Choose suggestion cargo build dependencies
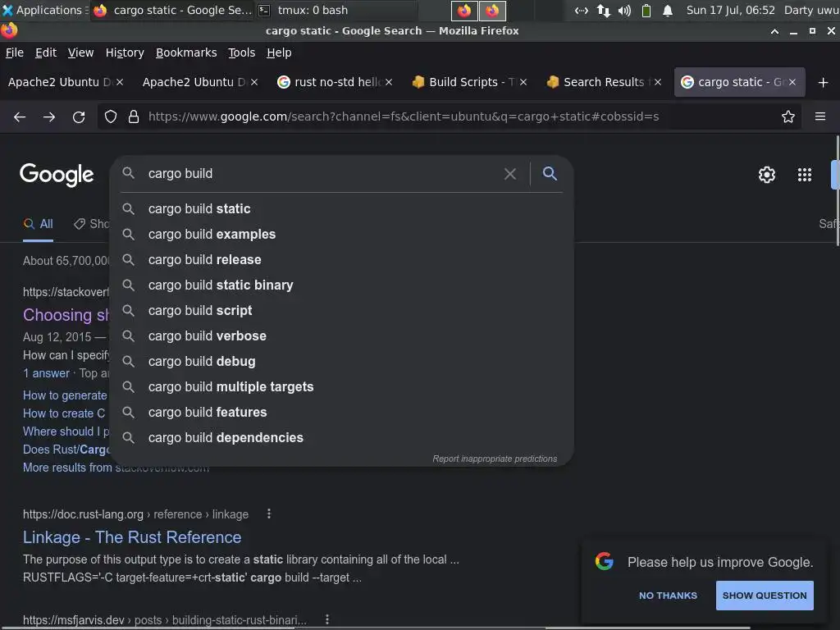Screen dimensions: 840x630 click(342, 438)
